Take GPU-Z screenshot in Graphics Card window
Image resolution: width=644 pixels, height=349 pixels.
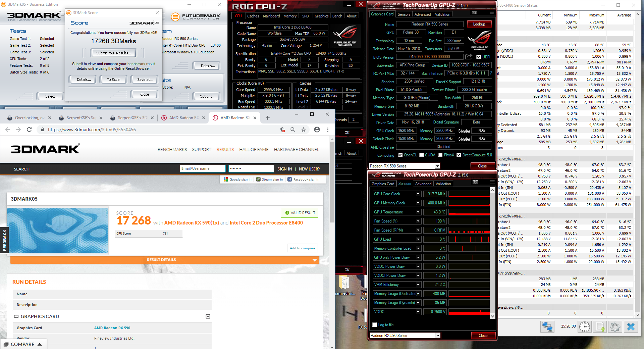(475, 12)
